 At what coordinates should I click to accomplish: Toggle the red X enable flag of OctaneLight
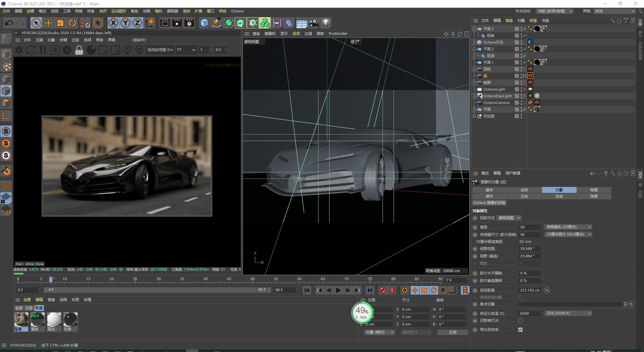tap(524, 89)
